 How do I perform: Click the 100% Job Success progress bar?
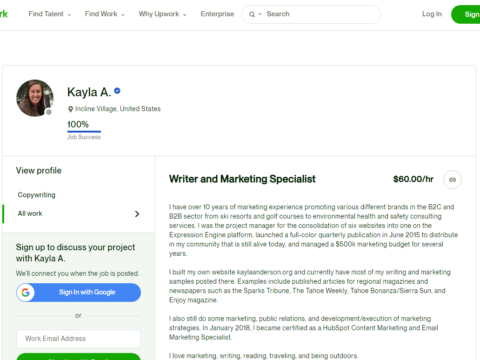(x=84, y=132)
